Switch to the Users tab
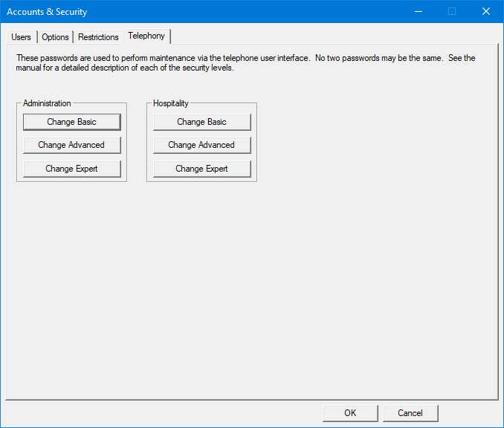This screenshot has width=504, height=428. pyautogui.click(x=22, y=37)
